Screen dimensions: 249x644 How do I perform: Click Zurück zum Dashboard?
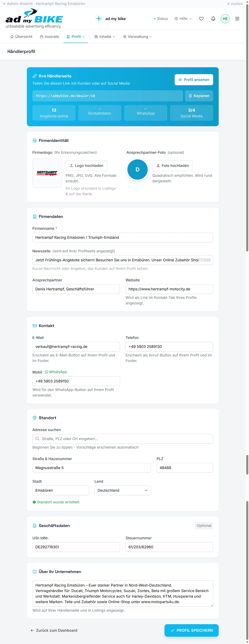click(54, 631)
